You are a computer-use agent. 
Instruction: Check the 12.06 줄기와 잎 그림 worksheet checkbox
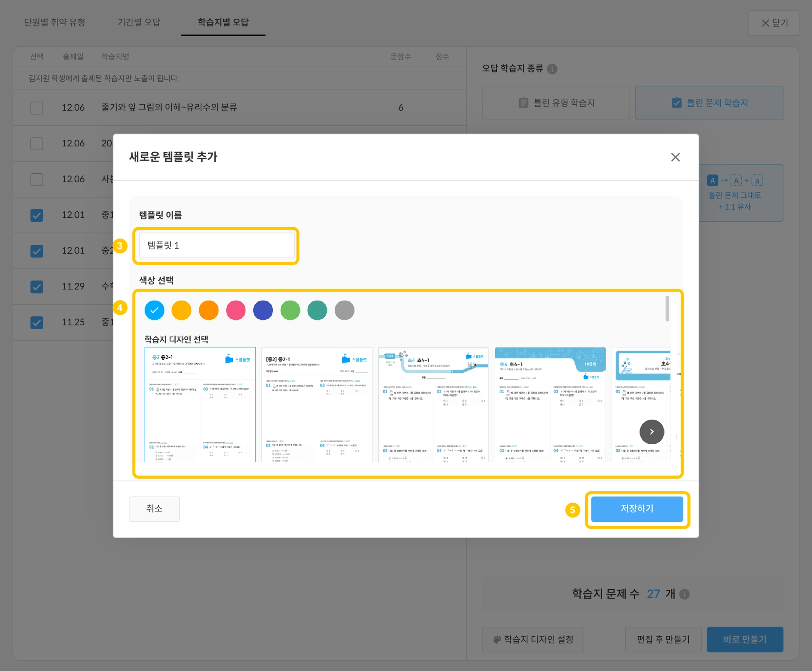coord(37,108)
